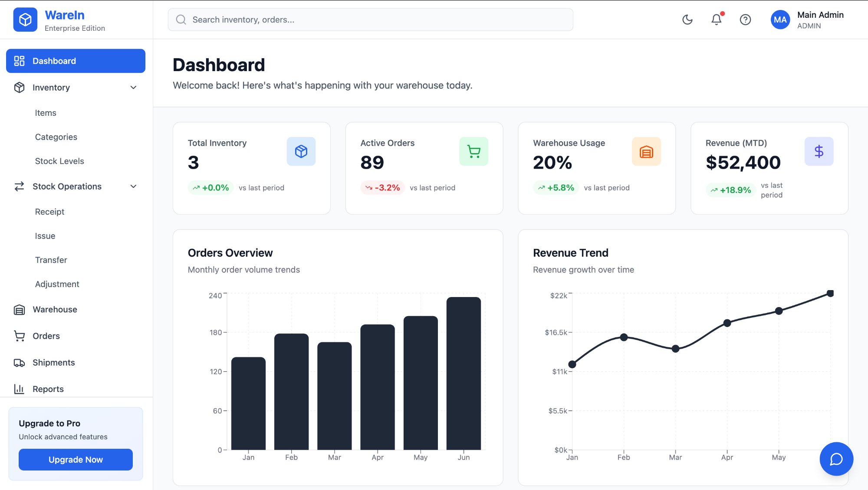Open the Stock Levels menu entry
This screenshot has height=490, width=868.
(x=59, y=161)
